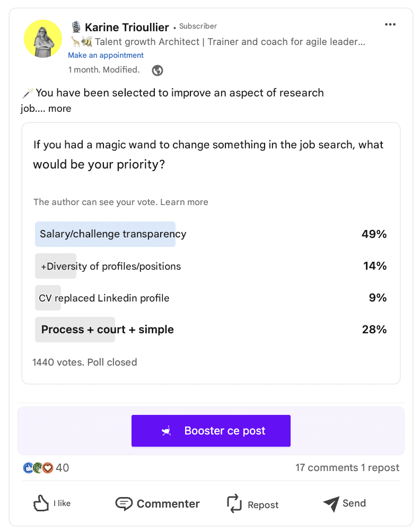
Task: Click the Make an appointment link
Action: tap(106, 55)
